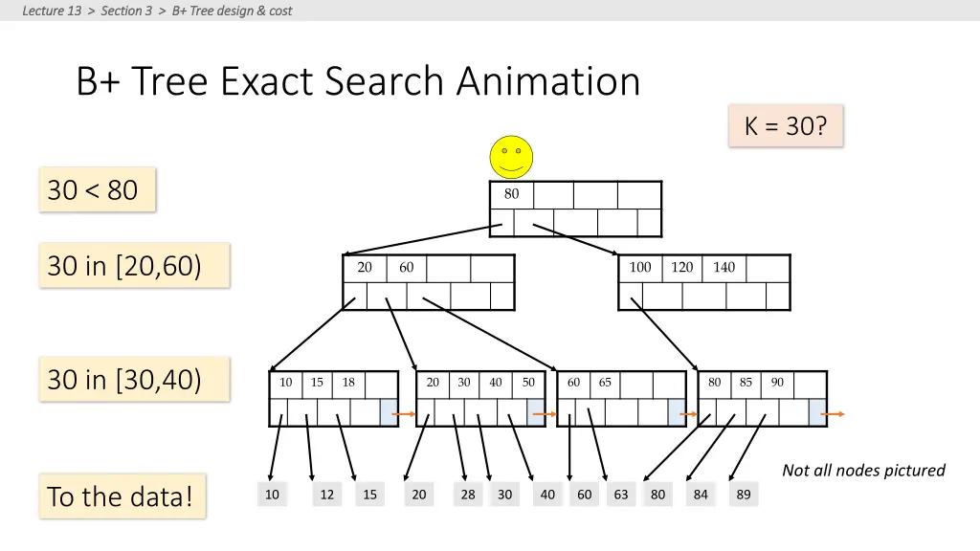Click key 80 in the fourth leaf node
This screenshot has width=980, height=551.
click(714, 383)
